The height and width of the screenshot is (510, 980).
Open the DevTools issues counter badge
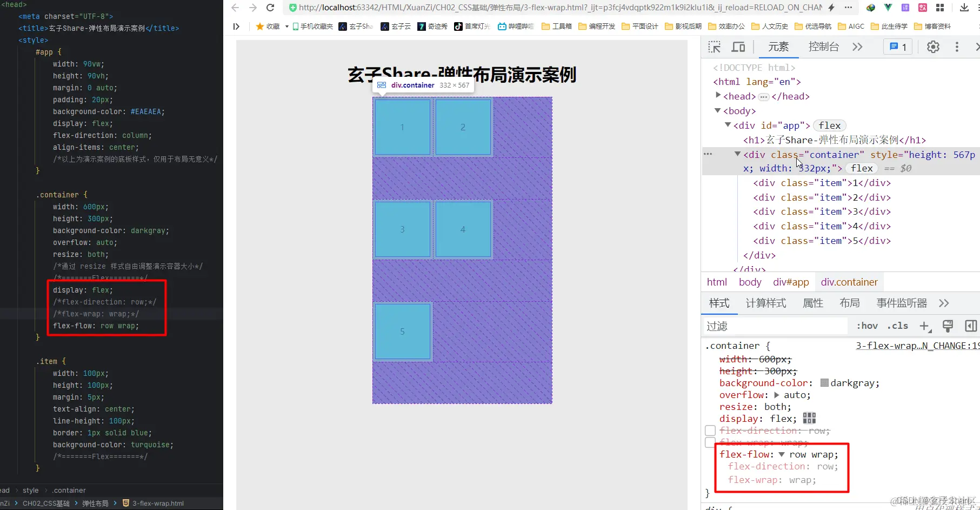(898, 47)
